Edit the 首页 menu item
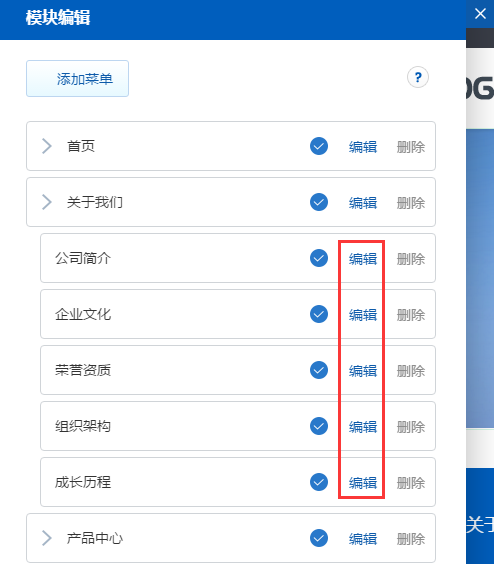 tap(363, 147)
